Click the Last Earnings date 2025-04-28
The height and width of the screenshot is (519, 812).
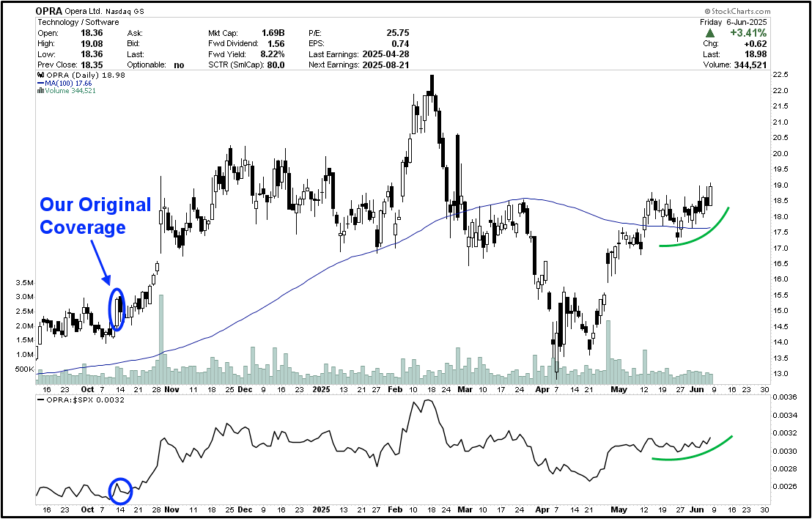pos(385,54)
